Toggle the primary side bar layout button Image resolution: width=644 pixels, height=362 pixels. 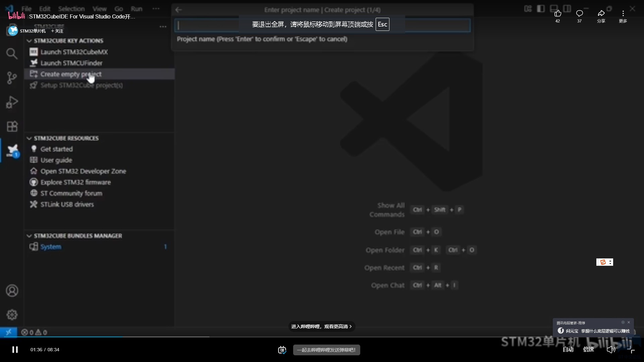pos(541,9)
